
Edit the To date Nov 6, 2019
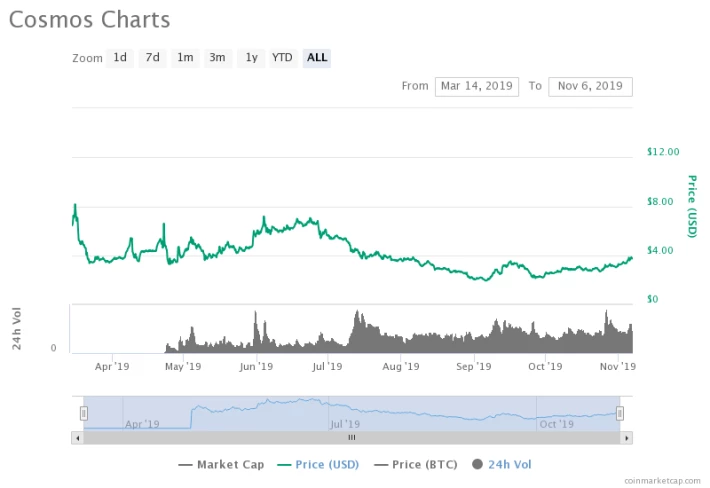click(x=590, y=86)
